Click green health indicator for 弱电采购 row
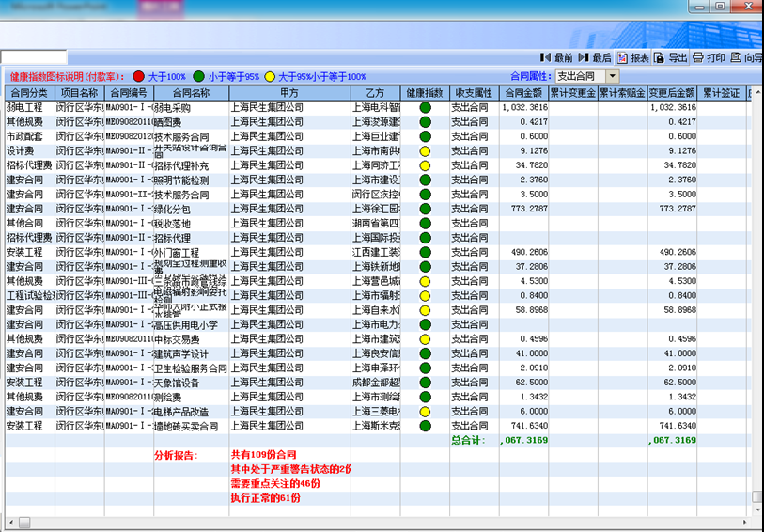The image size is (764, 532). [425, 108]
